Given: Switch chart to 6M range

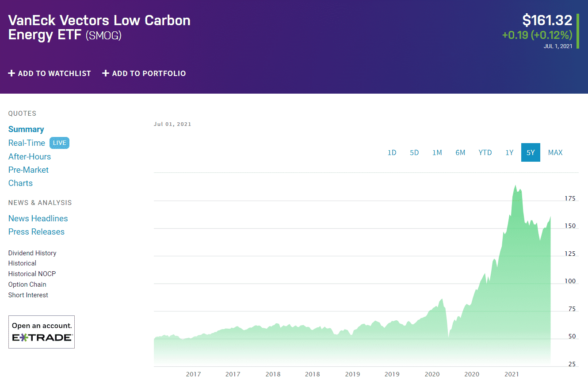Looking at the screenshot, I should click(460, 152).
